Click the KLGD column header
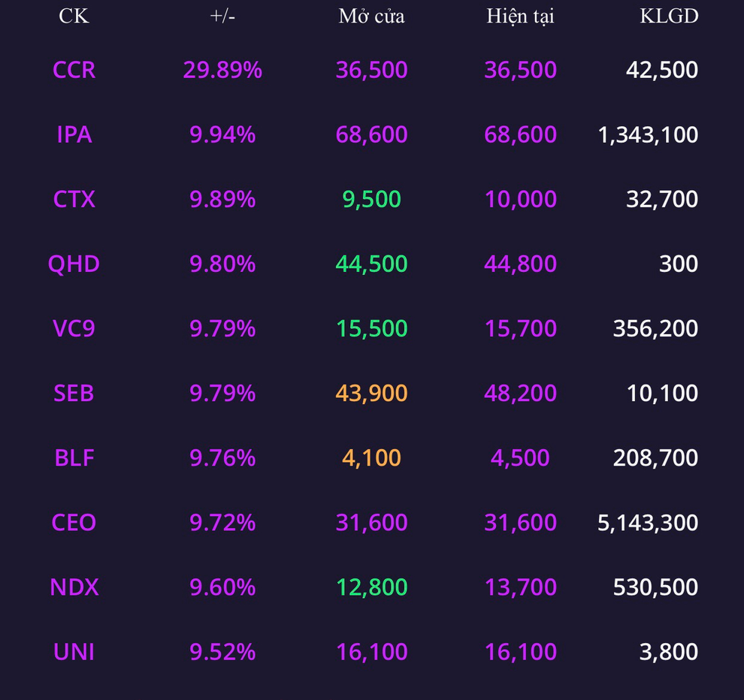Image resolution: width=744 pixels, height=700 pixels. [x=669, y=16]
